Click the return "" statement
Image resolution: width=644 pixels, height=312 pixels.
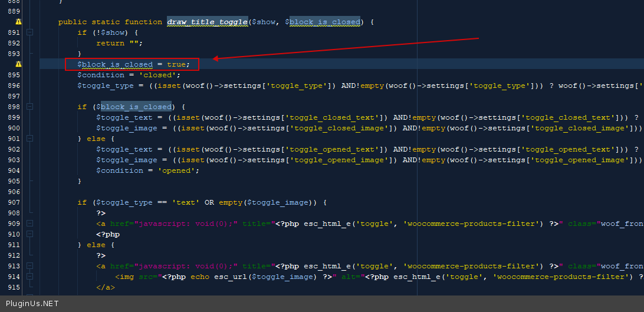(x=120, y=43)
